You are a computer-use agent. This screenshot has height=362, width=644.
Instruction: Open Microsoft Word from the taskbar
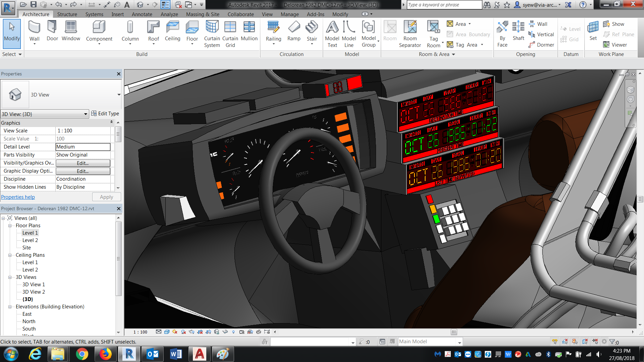(176, 354)
